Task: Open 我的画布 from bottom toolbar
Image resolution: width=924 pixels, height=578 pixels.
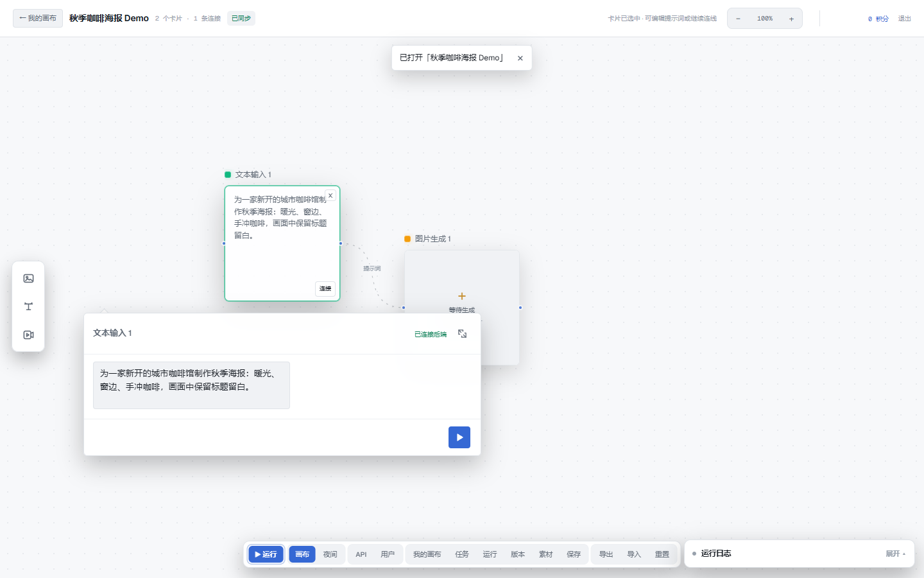Action: (427, 554)
